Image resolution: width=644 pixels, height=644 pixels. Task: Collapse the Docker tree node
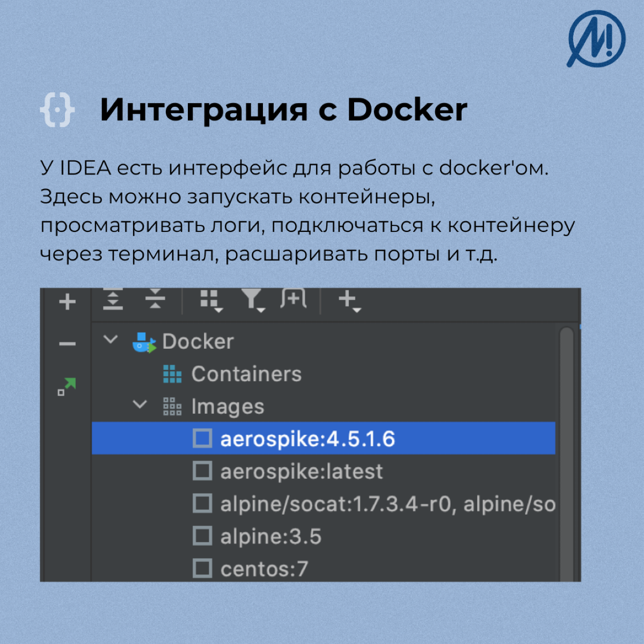[x=111, y=340]
